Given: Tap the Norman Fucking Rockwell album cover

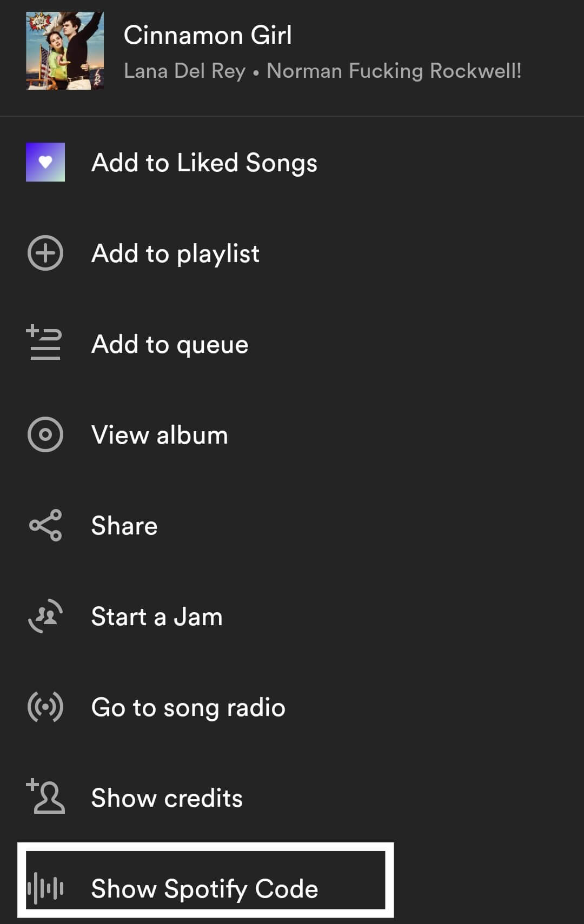Looking at the screenshot, I should coord(65,51).
